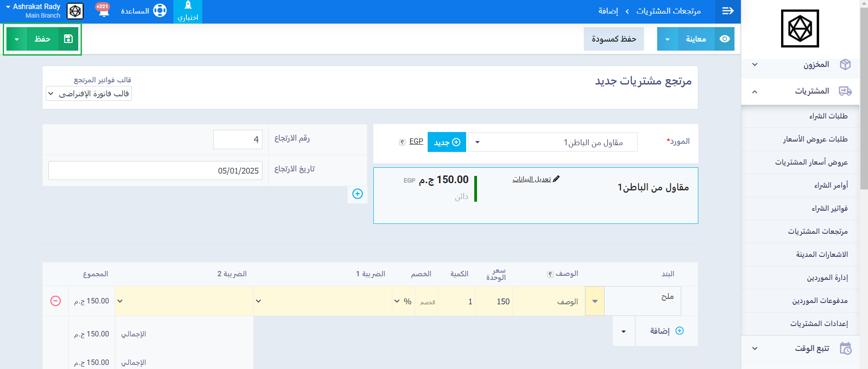Collapse sidebar using the top arrow icon
Viewport: 868px width, 369px height.
tap(728, 11)
